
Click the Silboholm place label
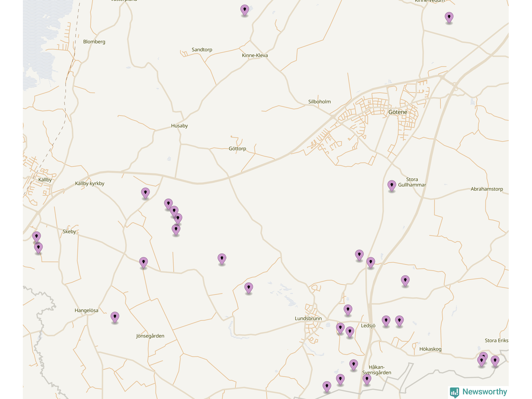[320, 101]
